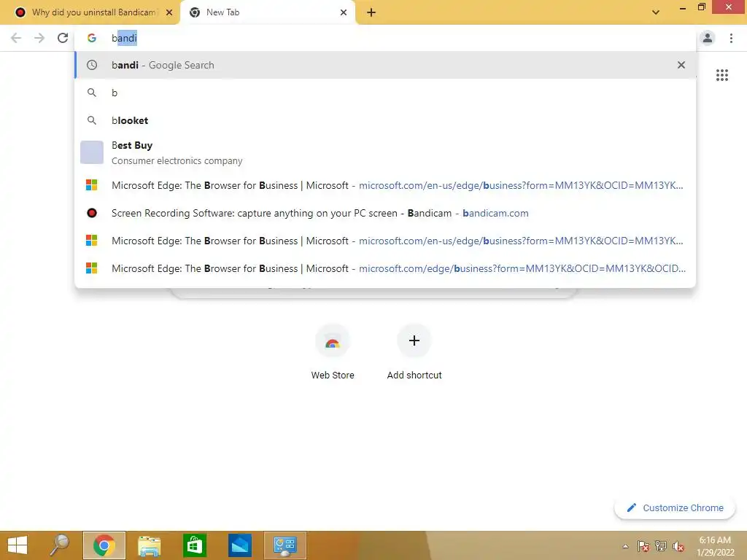Screen dimensions: 747x560
Task: Open File Explorer from the taskbar
Action: click(x=149, y=545)
